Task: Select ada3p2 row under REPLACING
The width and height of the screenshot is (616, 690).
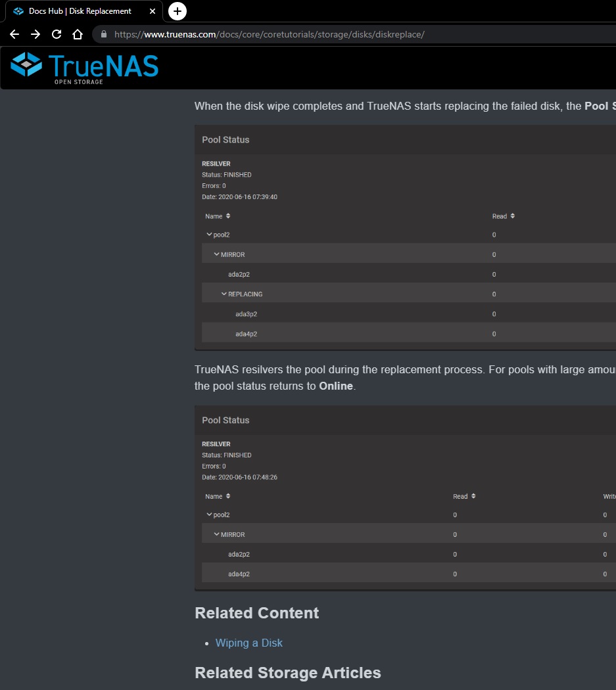Action: pyautogui.click(x=246, y=314)
